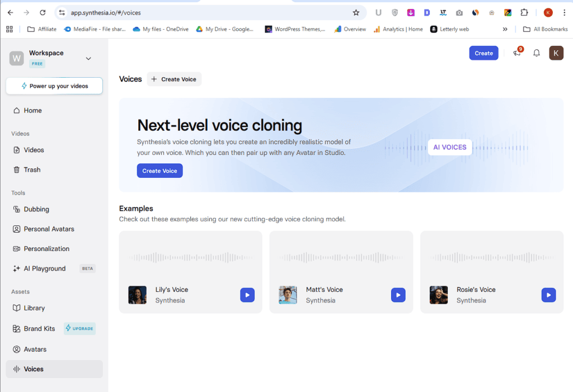This screenshot has height=392, width=573.
Task: Open Personal Avatars in the sidebar
Action: tap(54, 229)
